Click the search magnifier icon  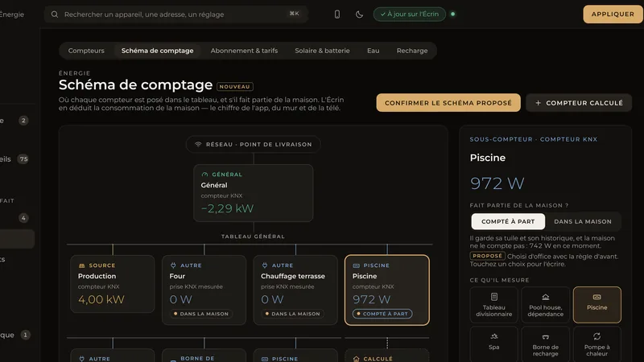coord(55,14)
